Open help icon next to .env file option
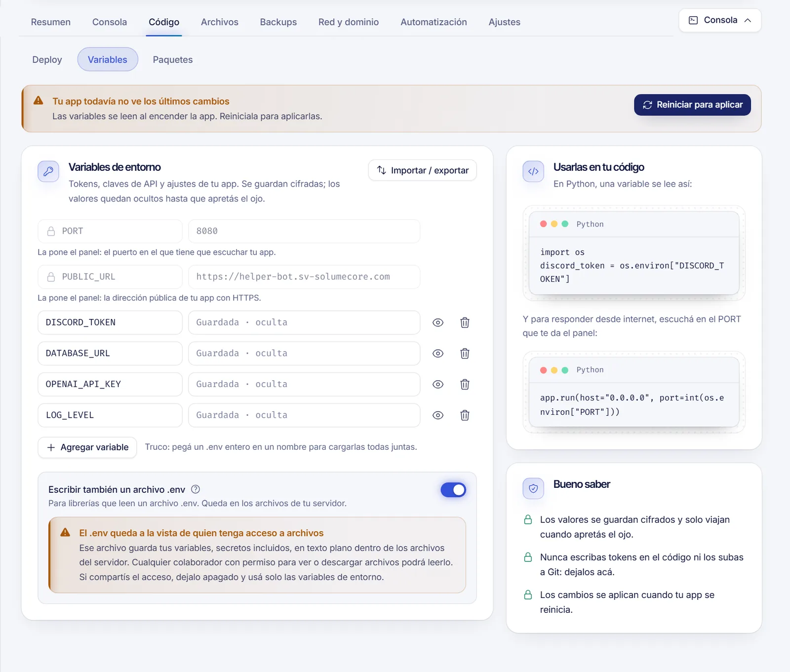Screen dimensions: 790x672 click(196, 489)
